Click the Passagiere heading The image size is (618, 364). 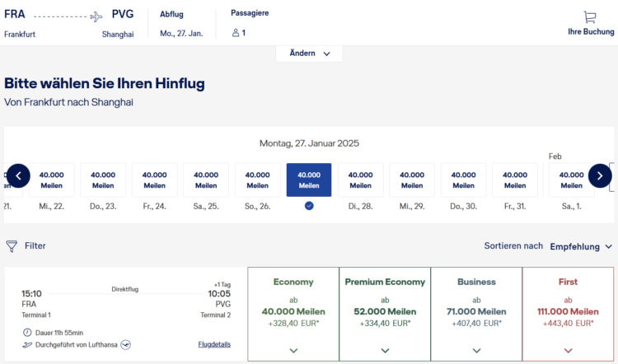click(250, 13)
